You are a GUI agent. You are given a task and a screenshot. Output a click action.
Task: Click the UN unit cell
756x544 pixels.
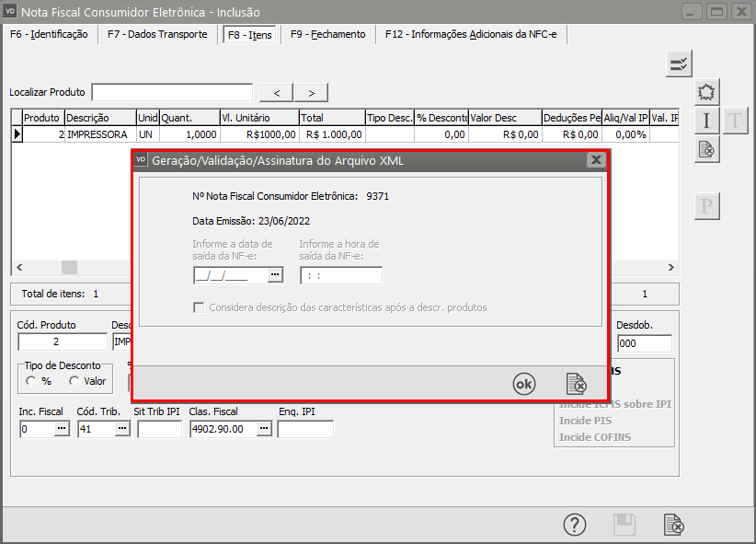click(147, 134)
